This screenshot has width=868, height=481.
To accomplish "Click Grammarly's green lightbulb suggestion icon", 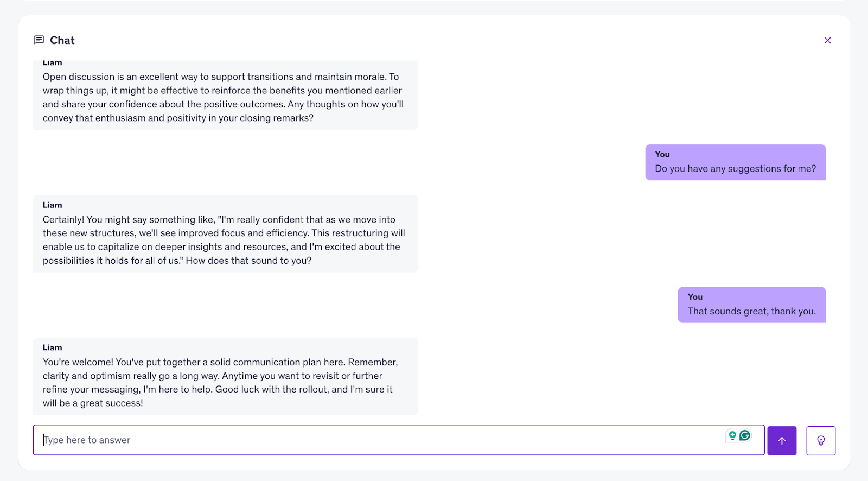I will 732,435.
